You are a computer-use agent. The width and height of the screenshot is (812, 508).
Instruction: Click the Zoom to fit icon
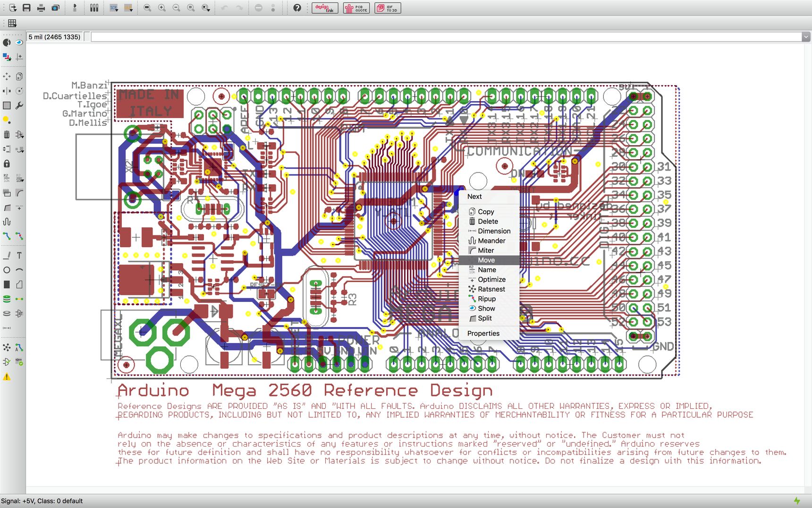coord(147,8)
